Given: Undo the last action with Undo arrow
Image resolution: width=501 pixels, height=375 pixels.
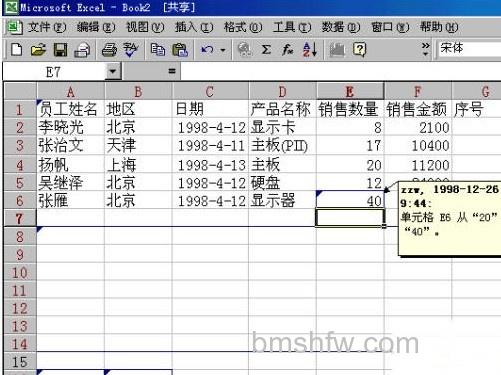Looking at the screenshot, I should tap(207, 50).
